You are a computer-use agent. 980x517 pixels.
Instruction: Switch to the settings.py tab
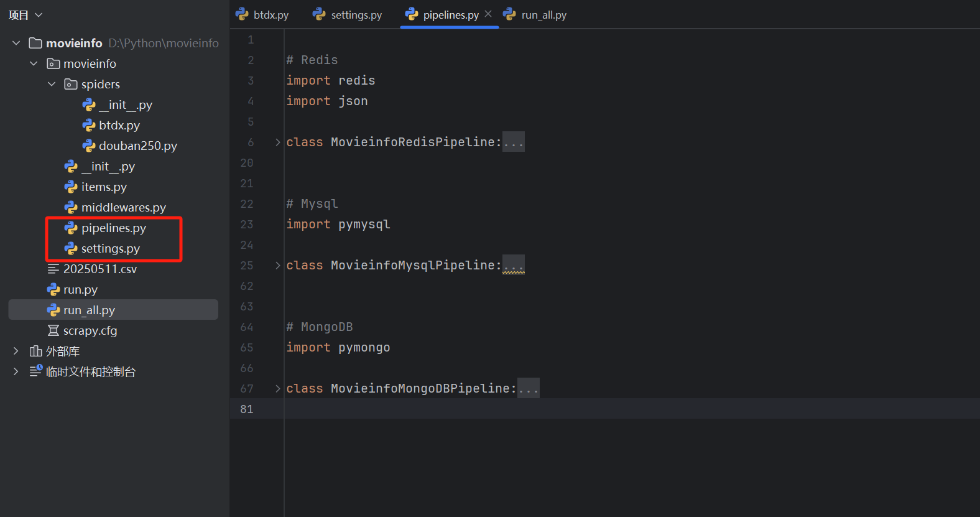click(x=348, y=14)
